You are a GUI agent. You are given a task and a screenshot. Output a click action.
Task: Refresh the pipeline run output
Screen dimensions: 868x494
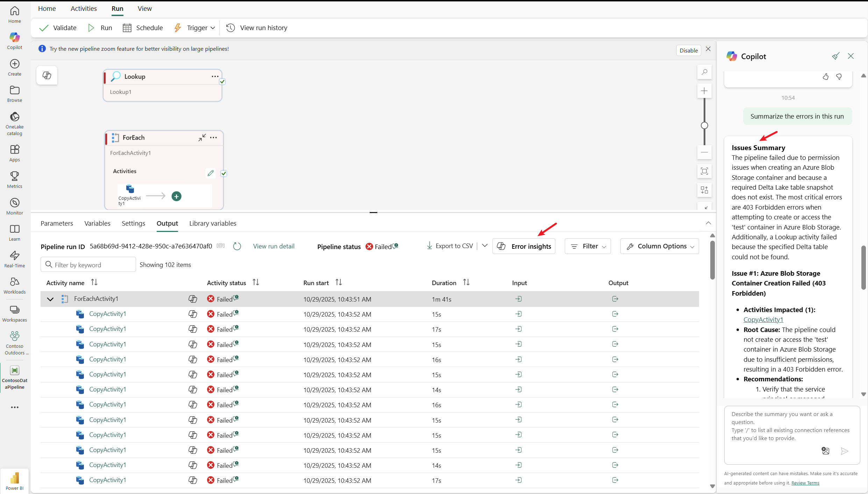tap(237, 246)
